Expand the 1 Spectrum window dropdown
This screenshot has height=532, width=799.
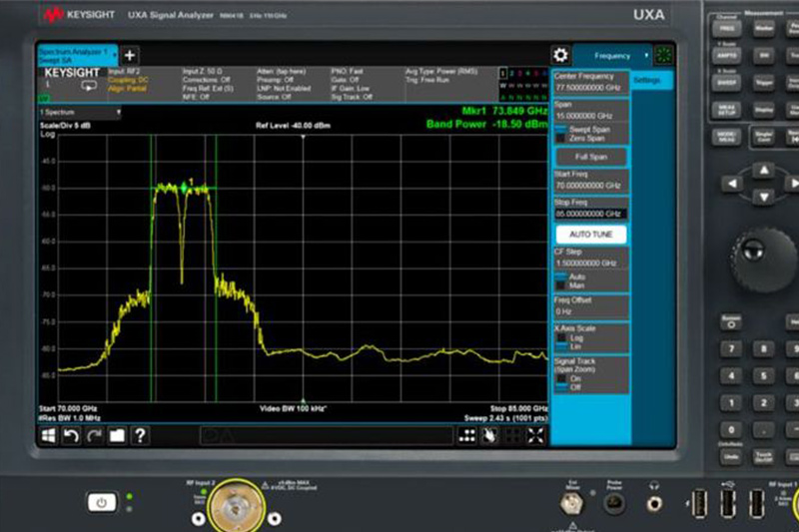(80, 113)
